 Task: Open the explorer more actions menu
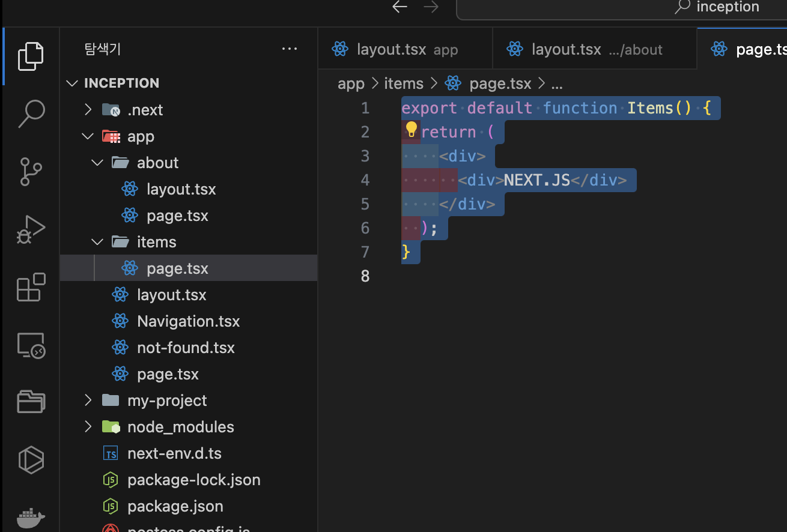point(290,49)
